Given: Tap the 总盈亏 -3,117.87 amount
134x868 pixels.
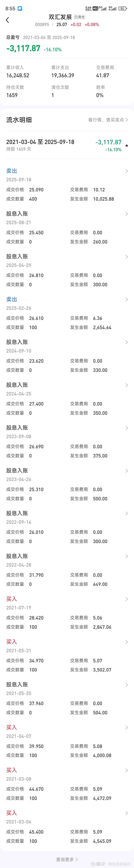Looking at the screenshot, I should [23, 48].
